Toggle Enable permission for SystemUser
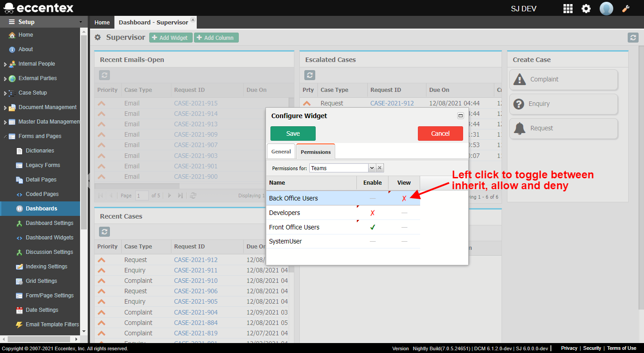 [x=372, y=241]
